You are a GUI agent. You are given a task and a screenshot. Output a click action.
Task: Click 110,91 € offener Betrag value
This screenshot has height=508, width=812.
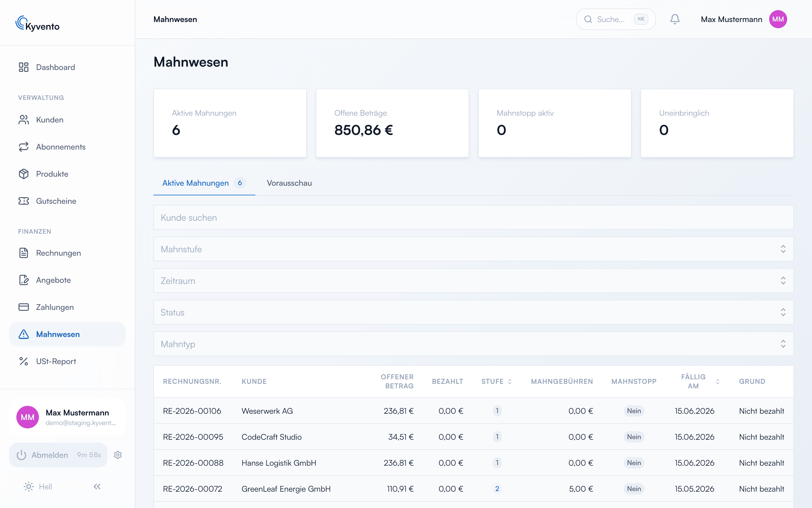pos(400,489)
